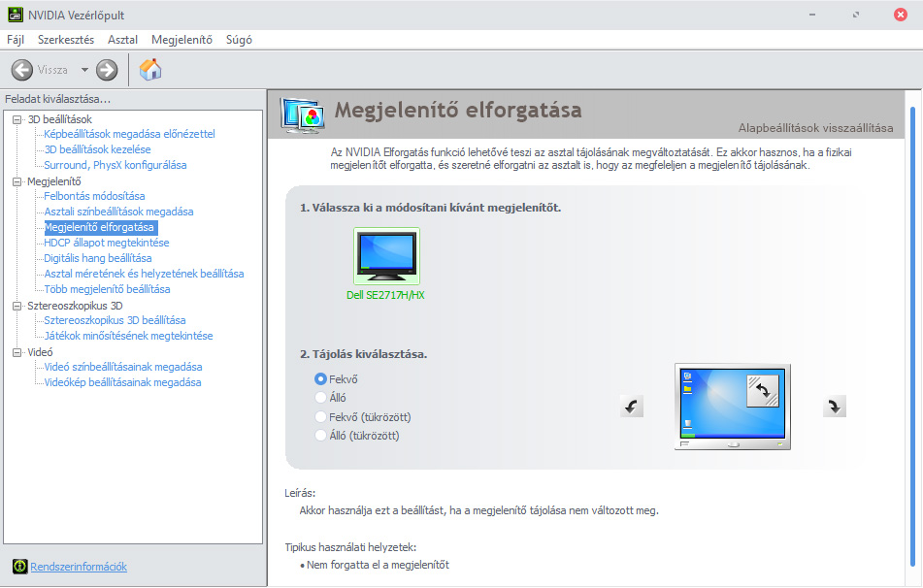Open the Súgó menu
This screenshot has width=923, height=588.
click(239, 40)
